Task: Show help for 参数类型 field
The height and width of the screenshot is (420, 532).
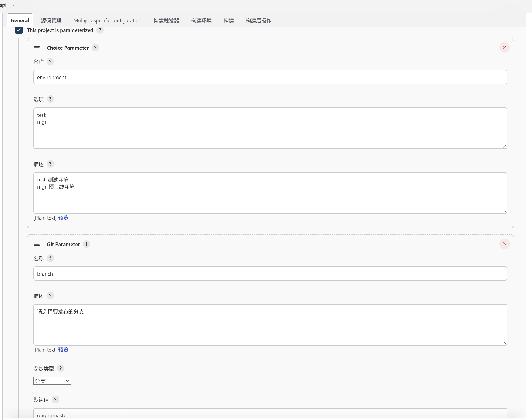Action: (61, 368)
